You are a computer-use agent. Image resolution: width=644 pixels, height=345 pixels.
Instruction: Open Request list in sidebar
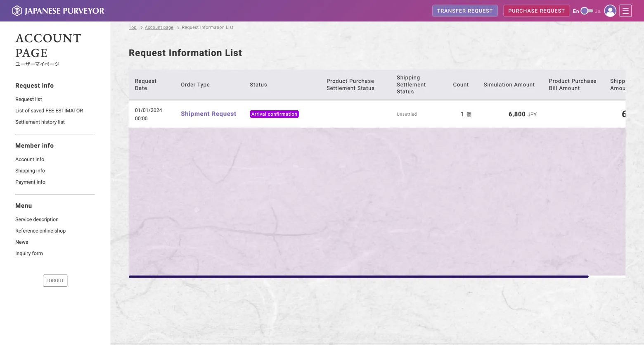pos(28,100)
